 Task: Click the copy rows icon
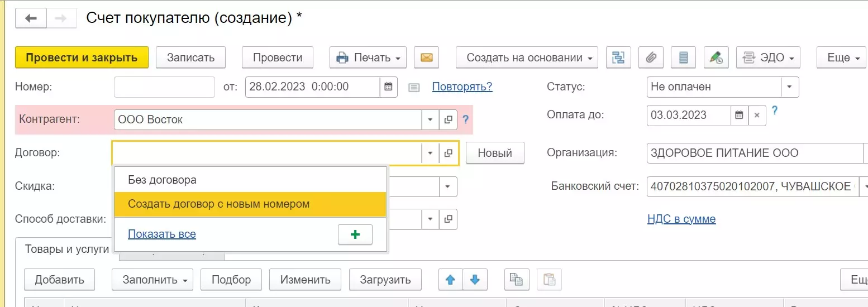(517, 280)
